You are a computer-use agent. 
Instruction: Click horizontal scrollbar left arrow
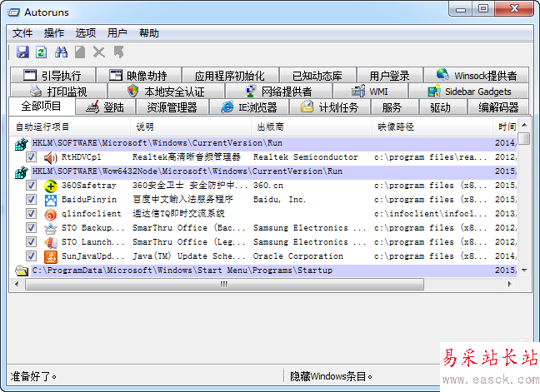[17, 284]
